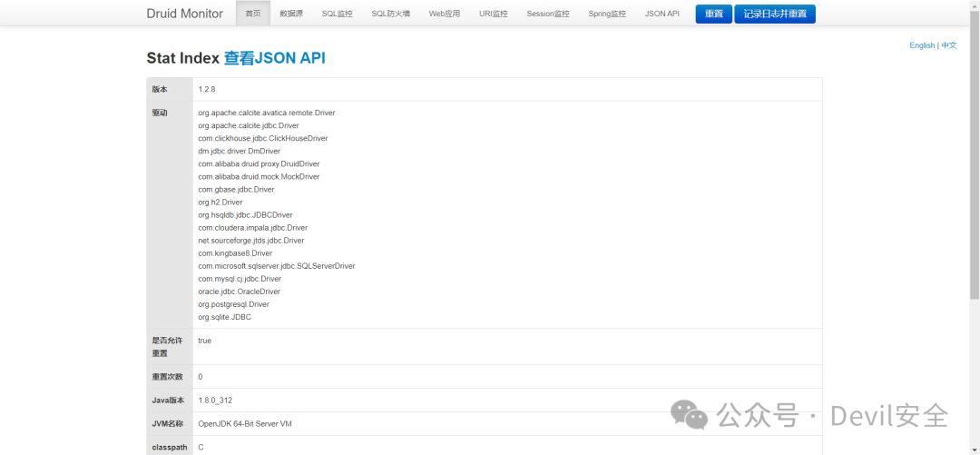Viewport: 980px width, 455px height.
Task: Switch language to 中文
Action: [949, 45]
